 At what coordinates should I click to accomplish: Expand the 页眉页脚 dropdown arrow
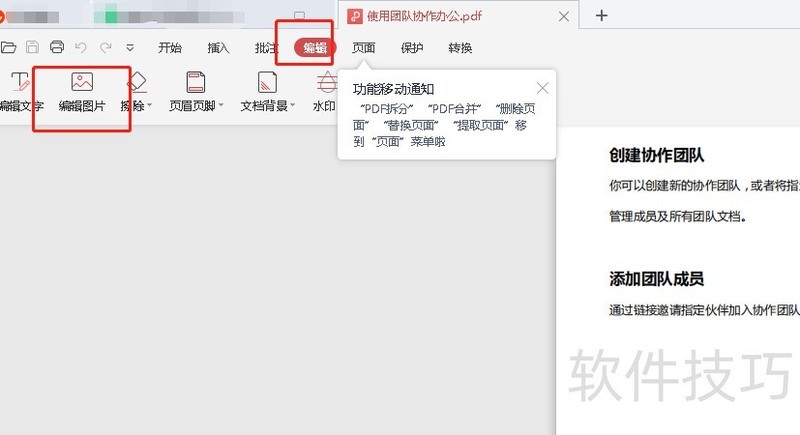tap(221, 106)
